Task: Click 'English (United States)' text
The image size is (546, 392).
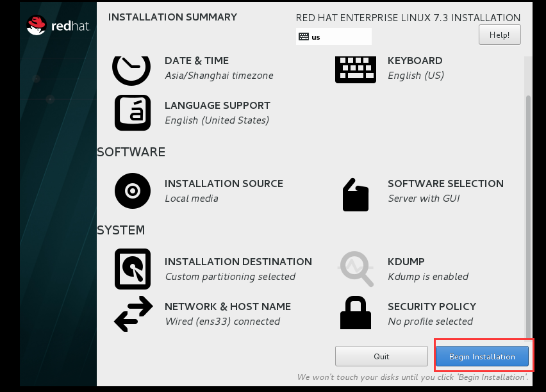Action: (217, 120)
